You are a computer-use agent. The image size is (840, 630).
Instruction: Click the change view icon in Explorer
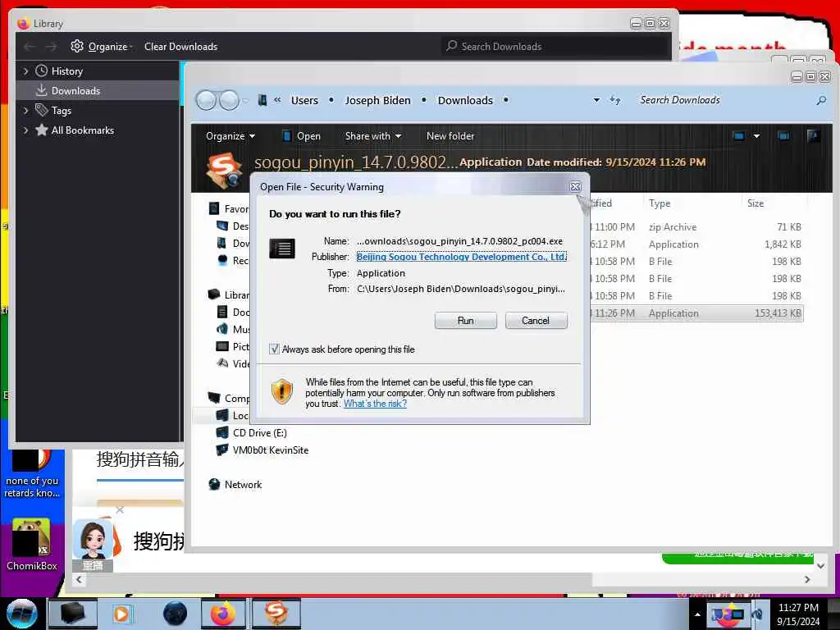click(739, 136)
